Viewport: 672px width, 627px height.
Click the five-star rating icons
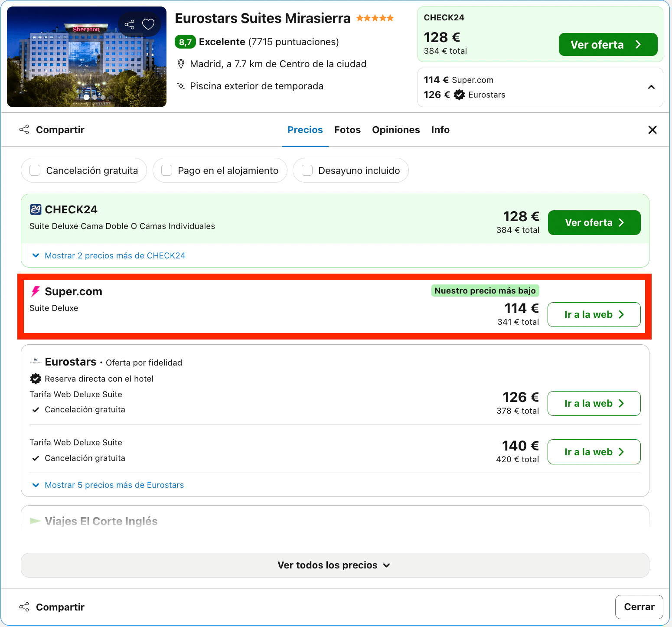click(x=375, y=18)
